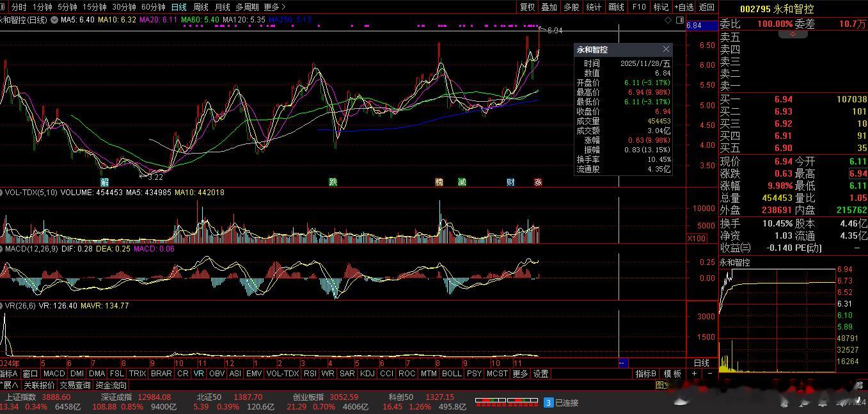868x414 pixels.
Task: Toggle 复权 price adjustment
Action: click(x=527, y=7)
